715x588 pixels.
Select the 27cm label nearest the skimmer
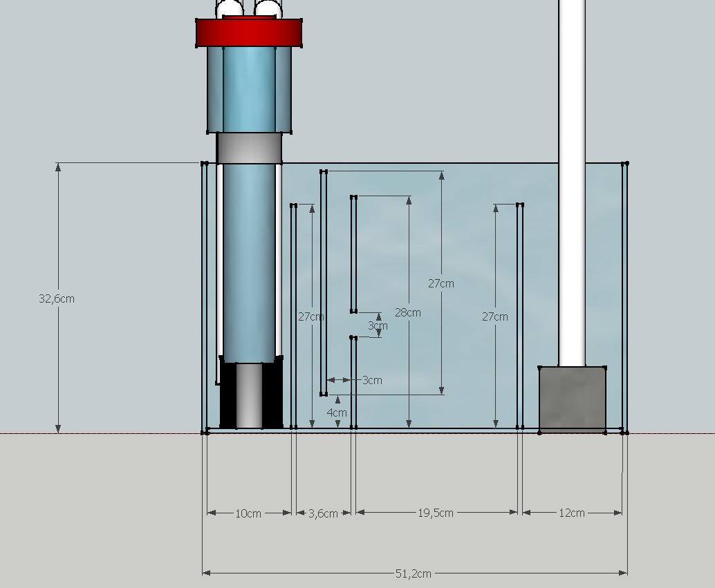tap(310, 316)
